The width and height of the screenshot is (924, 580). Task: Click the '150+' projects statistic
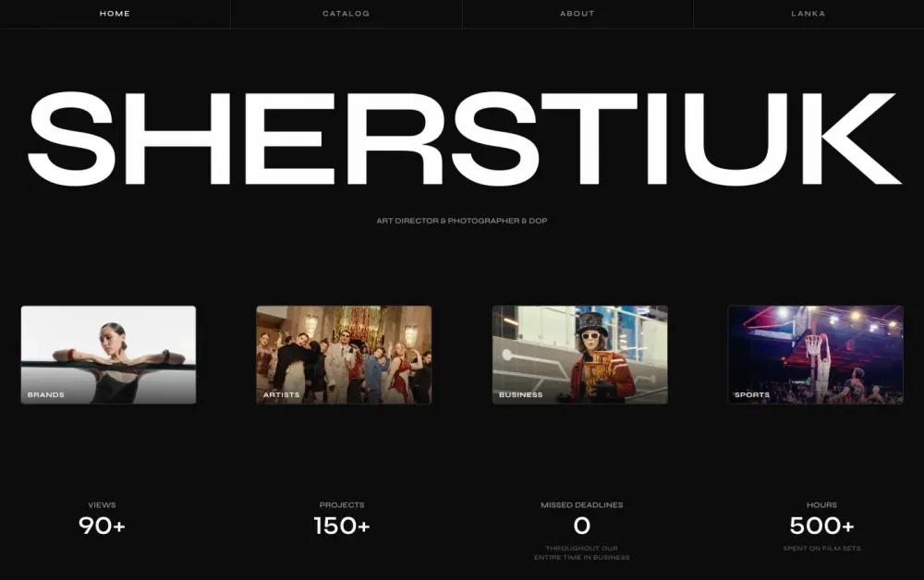[x=342, y=526]
